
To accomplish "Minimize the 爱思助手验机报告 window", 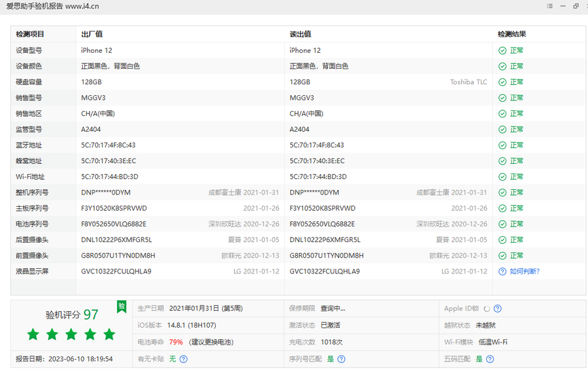I will (563, 6).
